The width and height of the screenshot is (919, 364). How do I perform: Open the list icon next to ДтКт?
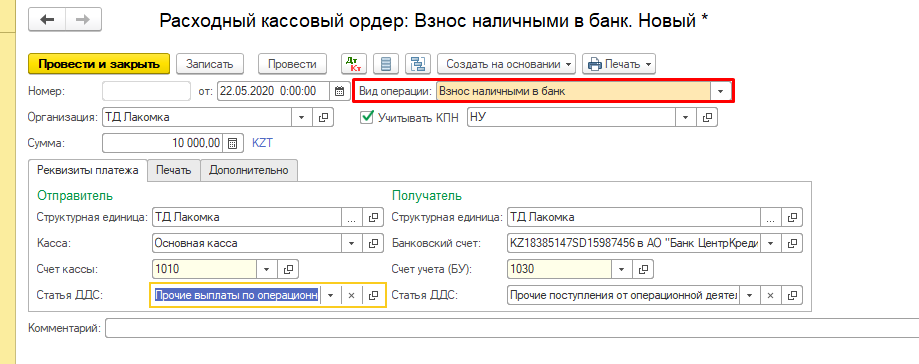[386, 64]
